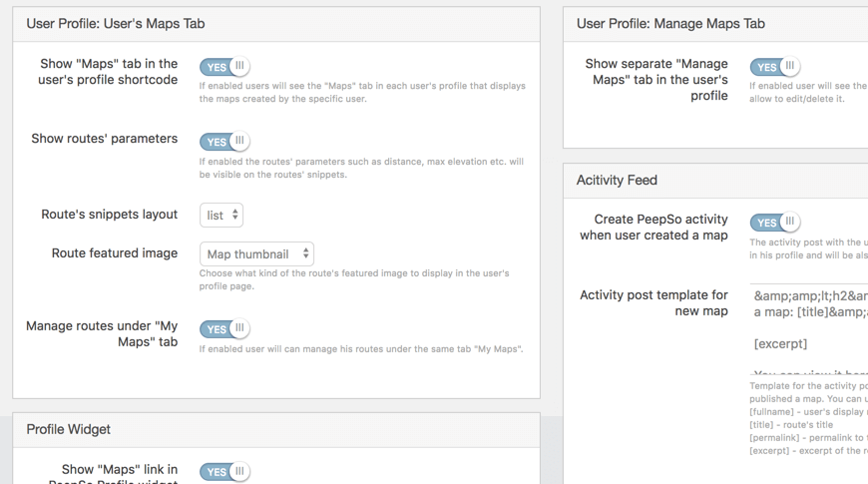
Task: Click the "User Profile: User's Maps Tab" panel header
Action: [x=116, y=23]
